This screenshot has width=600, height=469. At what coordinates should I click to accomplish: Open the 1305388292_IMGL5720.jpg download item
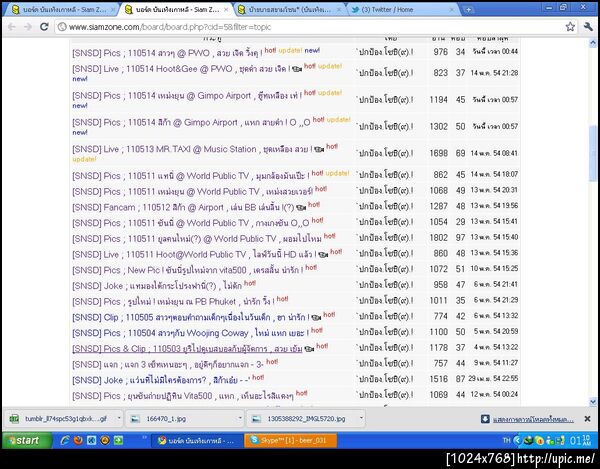302,419
